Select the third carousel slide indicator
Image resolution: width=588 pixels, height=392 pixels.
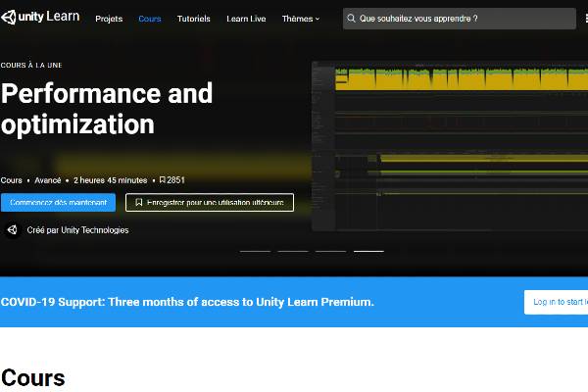[330, 252]
